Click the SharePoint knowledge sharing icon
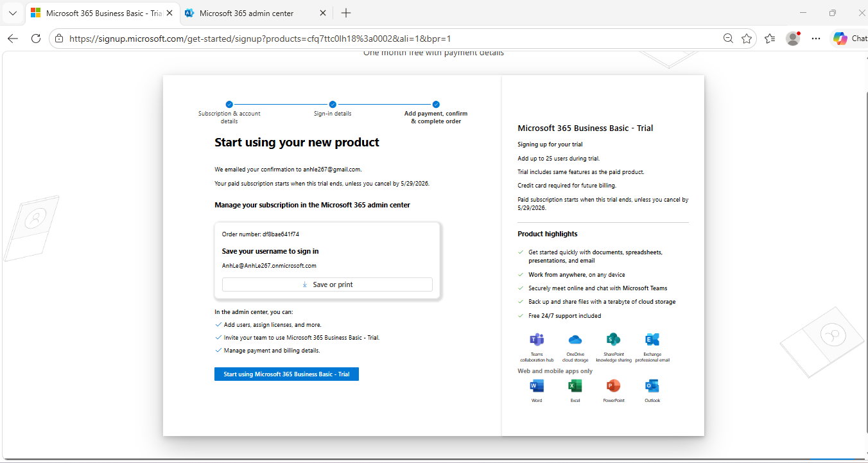This screenshot has width=868, height=463. click(x=613, y=340)
